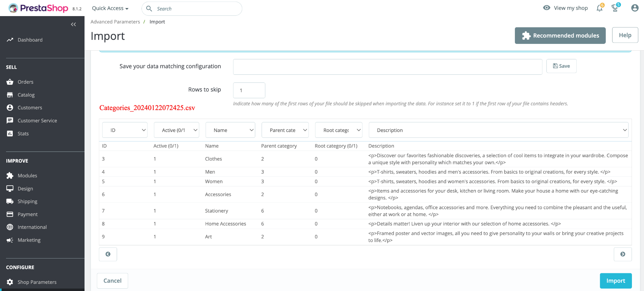Open the Description column mapping dropdown
Image resolution: width=644 pixels, height=291 pixels.
(498, 130)
